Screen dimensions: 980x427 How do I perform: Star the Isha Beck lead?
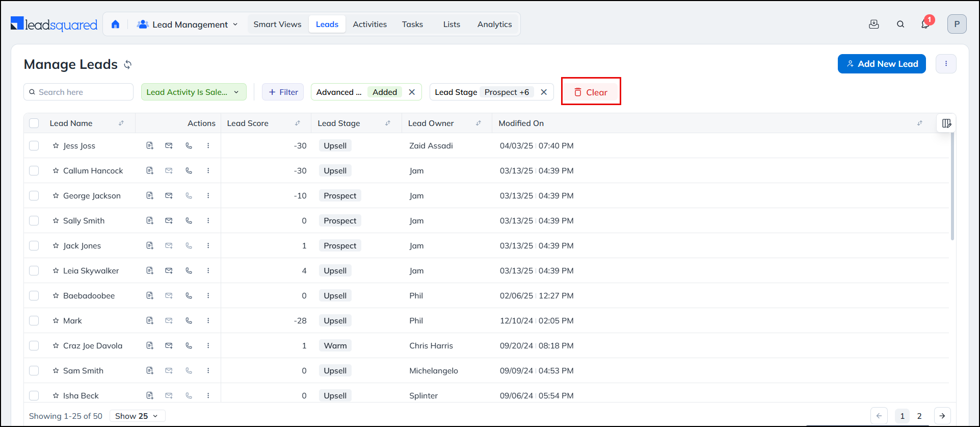coord(56,396)
